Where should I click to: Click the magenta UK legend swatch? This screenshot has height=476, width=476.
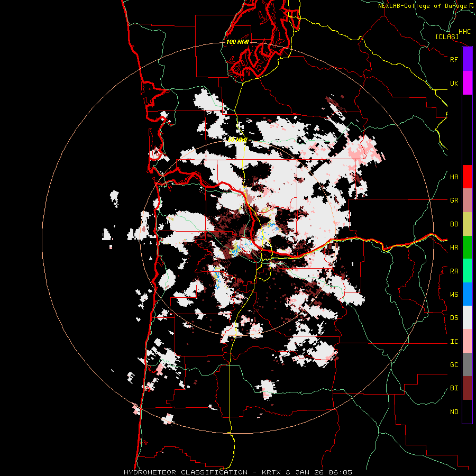point(467,83)
